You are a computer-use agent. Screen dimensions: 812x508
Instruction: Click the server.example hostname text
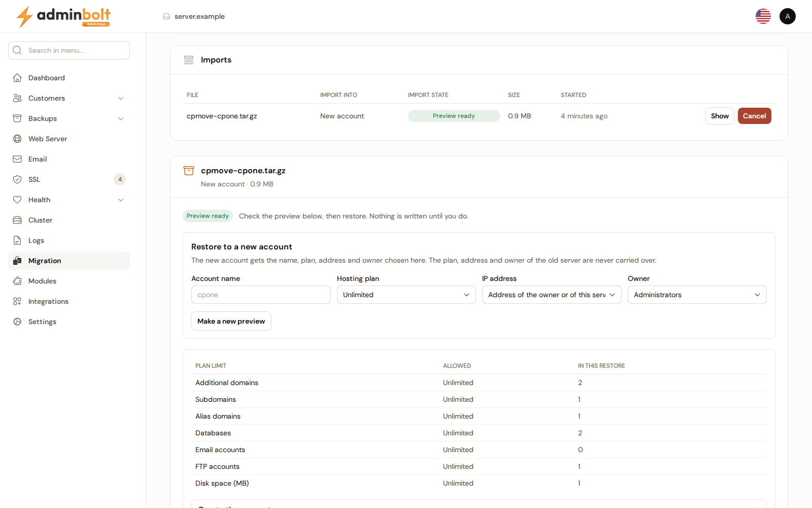199,16
